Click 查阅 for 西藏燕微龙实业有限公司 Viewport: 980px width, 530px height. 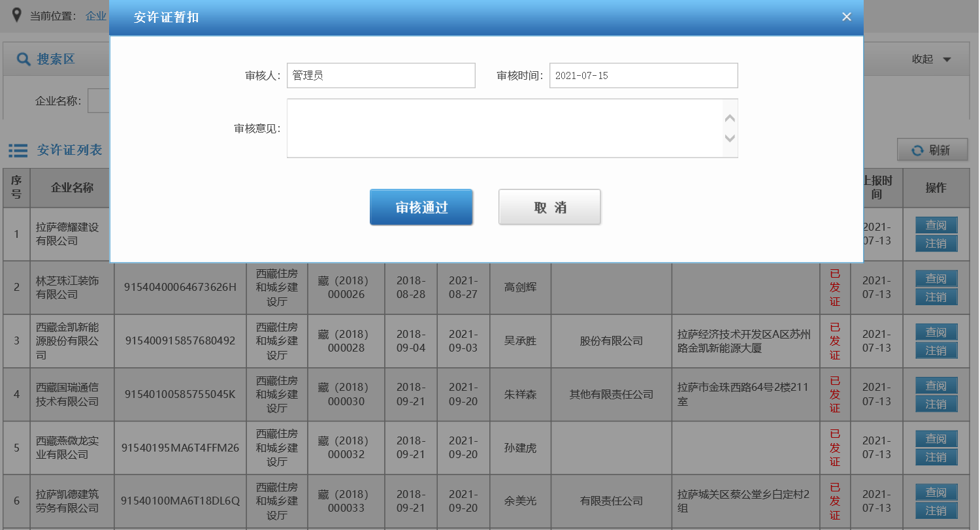click(936, 439)
